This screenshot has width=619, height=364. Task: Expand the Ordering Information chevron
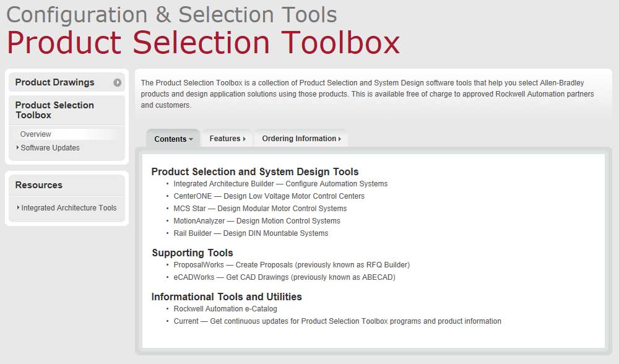click(341, 139)
